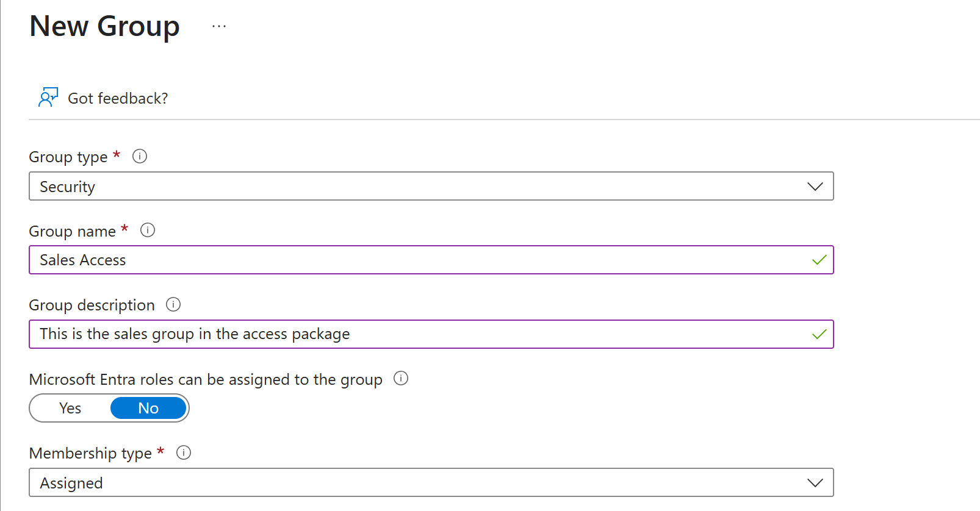Open the Got feedback? link
Screen dimensions: 980x511
[x=118, y=98]
